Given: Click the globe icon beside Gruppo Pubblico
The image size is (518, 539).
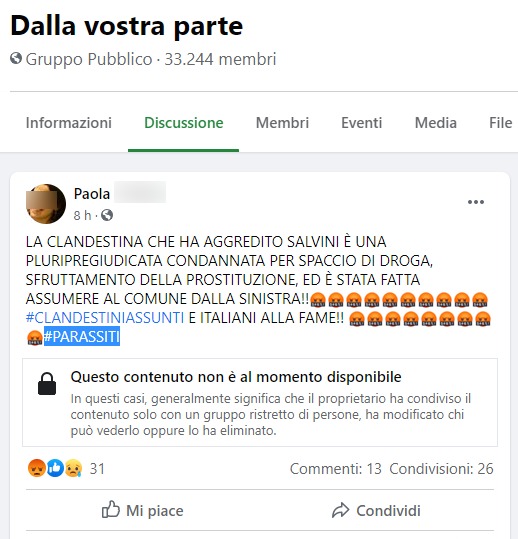Looking at the screenshot, I should tap(16, 58).
